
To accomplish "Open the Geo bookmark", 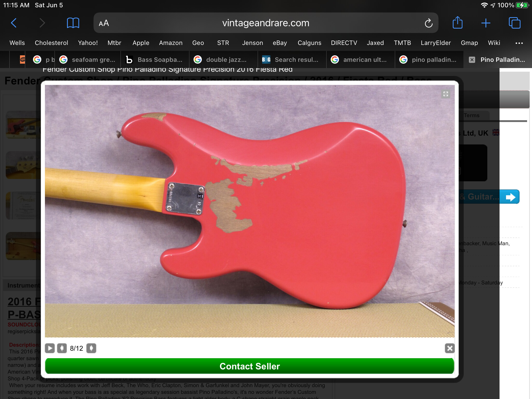I will pyautogui.click(x=198, y=43).
